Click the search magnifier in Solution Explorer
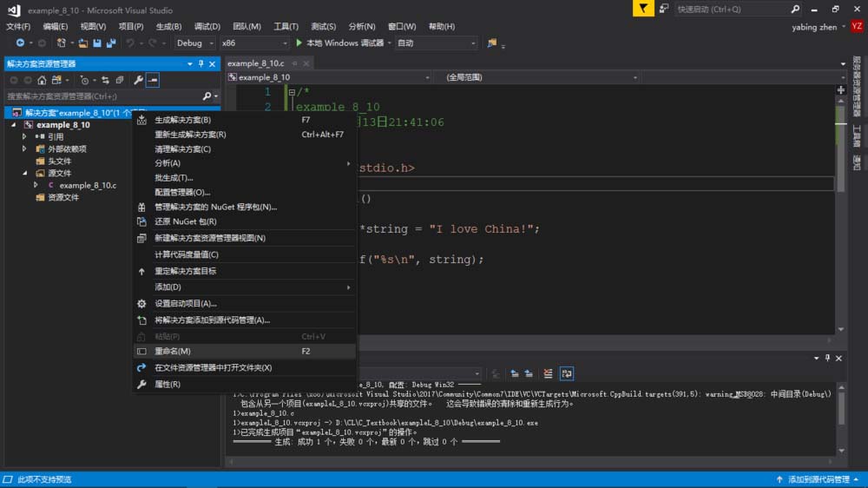Image resolution: width=868 pixels, height=488 pixels. pos(207,96)
